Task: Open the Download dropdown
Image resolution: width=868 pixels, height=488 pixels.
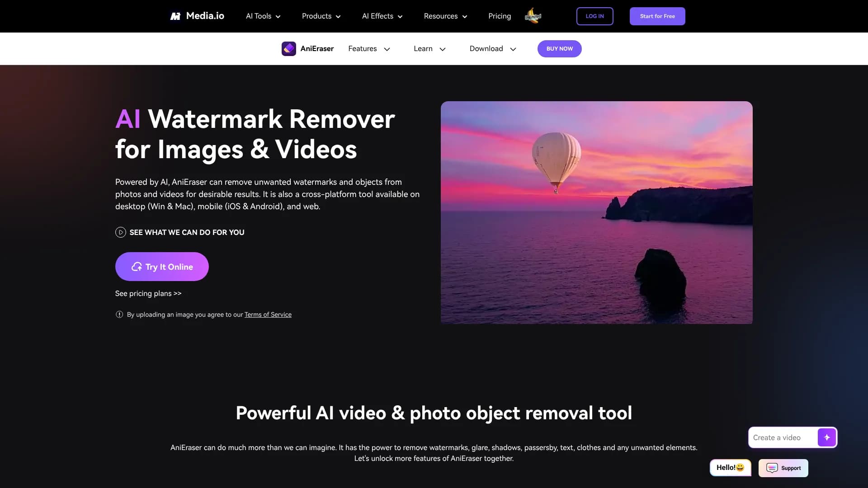Action: [x=492, y=48]
